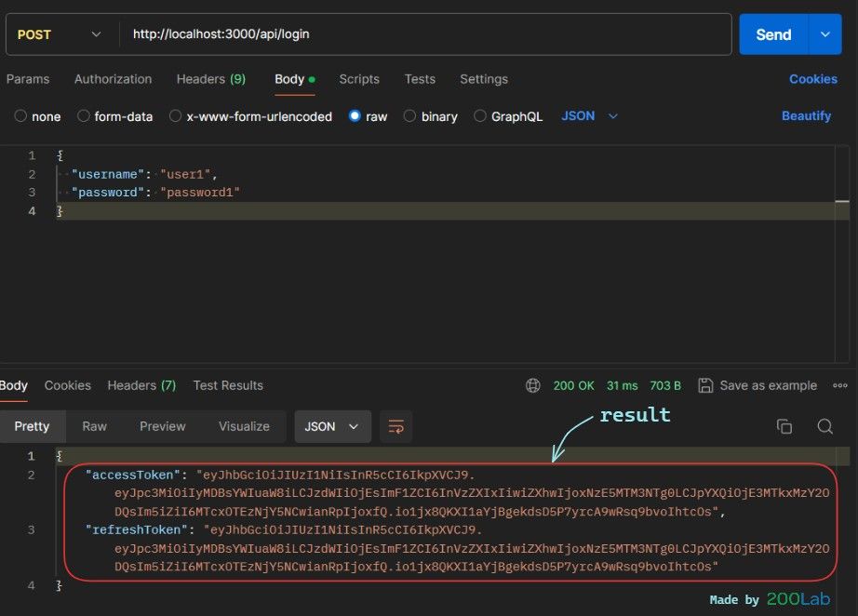Click the search response magnifier icon
The width and height of the screenshot is (858, 616).
point(824,426)
